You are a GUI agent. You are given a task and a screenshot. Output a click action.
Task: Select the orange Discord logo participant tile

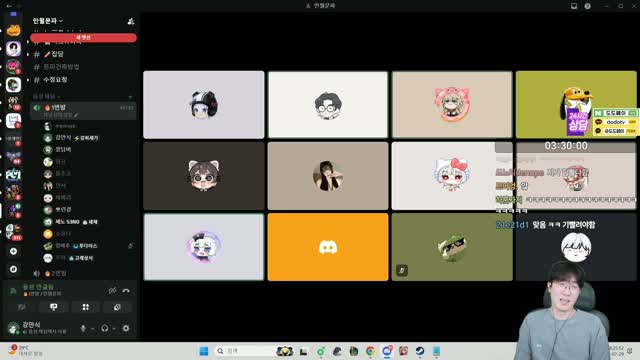point(328,247)
